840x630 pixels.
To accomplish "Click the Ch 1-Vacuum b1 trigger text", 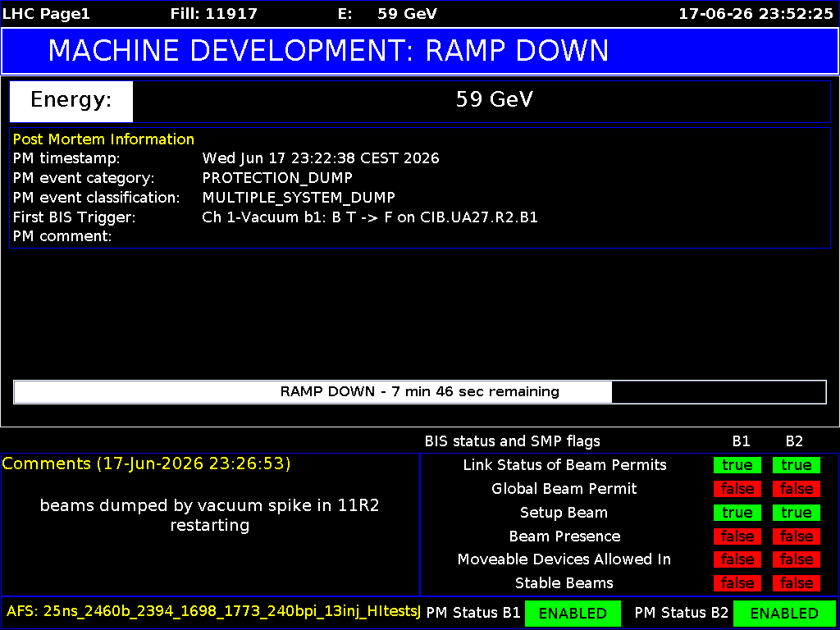I will click(370, 217).
